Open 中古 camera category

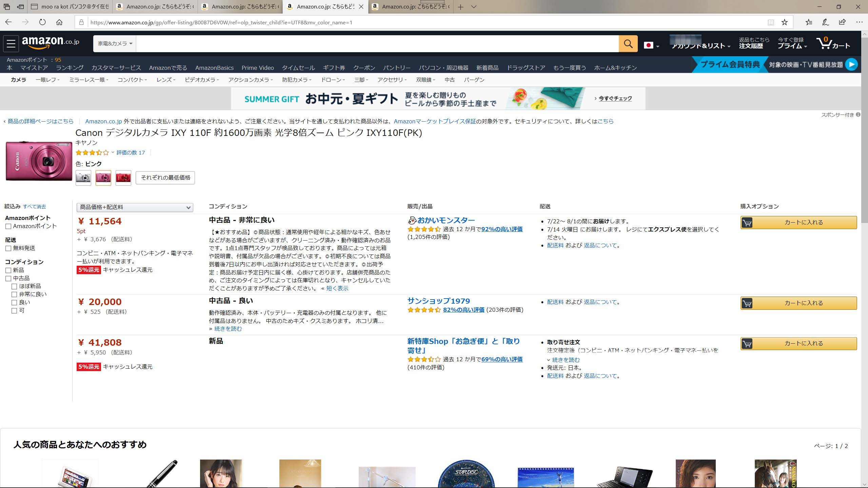pyautogui.click(x=450, y=80)
